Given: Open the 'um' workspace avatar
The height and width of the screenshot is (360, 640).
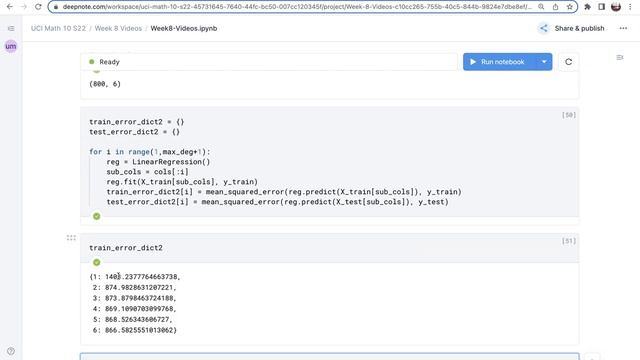Looking at the screenshot, I should (11, 46).
